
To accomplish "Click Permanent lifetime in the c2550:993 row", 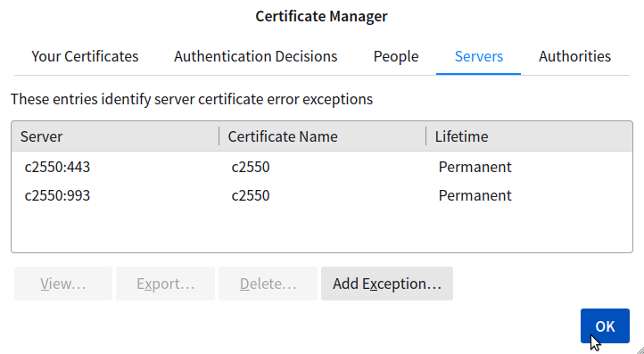I will [475, 195].
